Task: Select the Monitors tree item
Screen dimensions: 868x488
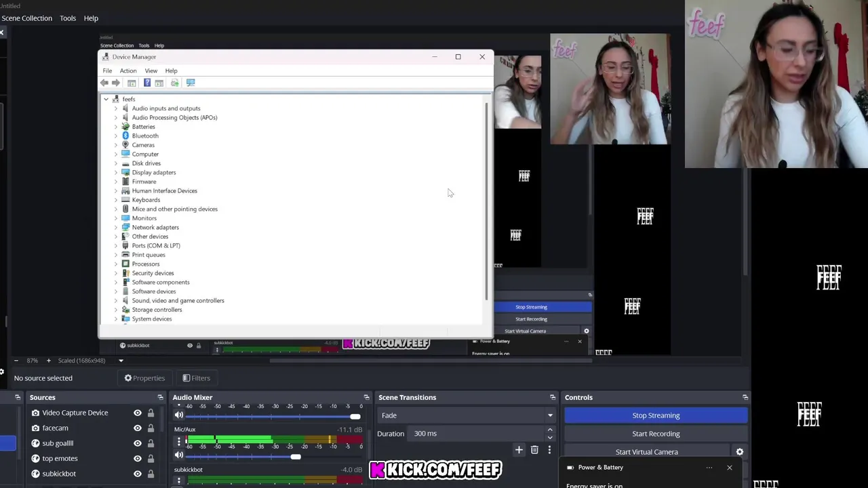Action: (x=144, y=218)
